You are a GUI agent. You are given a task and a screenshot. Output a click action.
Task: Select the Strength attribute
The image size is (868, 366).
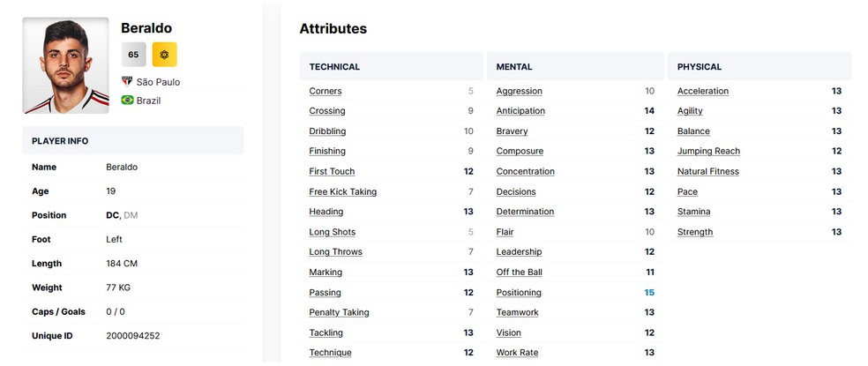[x=695, y=232]
